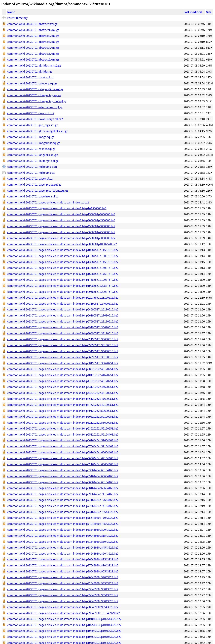Click the 150K size of md5sums.json
Image resolution: width=215 pixels, height=644 pixels.
(209, 167)
